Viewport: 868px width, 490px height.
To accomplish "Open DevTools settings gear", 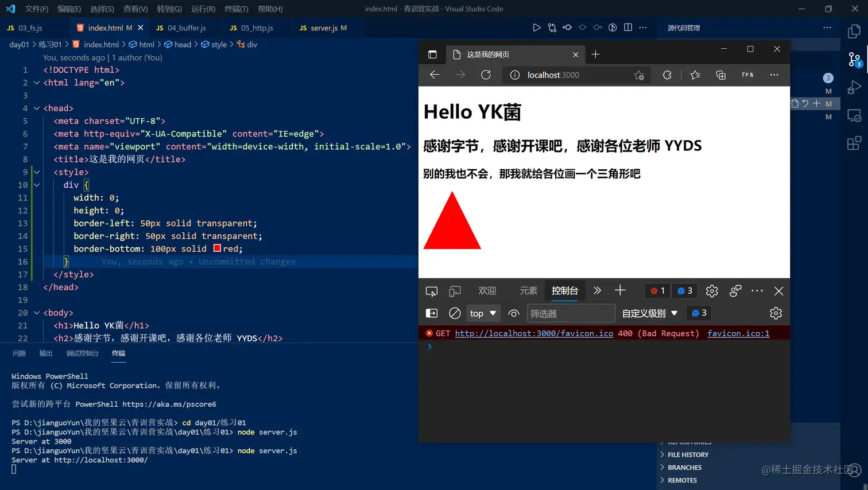I will (712, 291).
